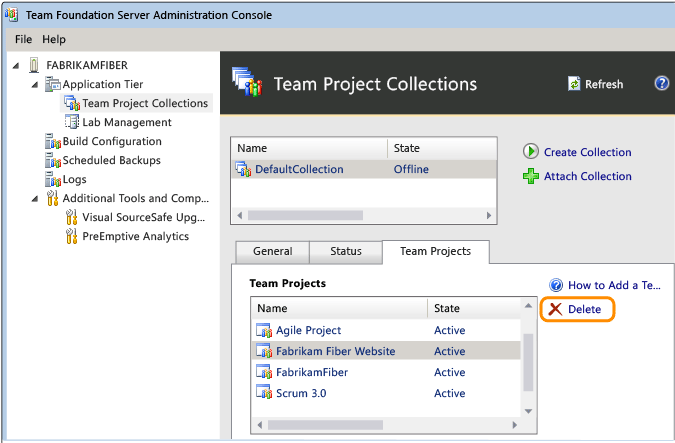Select Visual SourceSafe Upg... in the tree
The height and width of the screenshot is (443, 675).
tap(143, 217)
